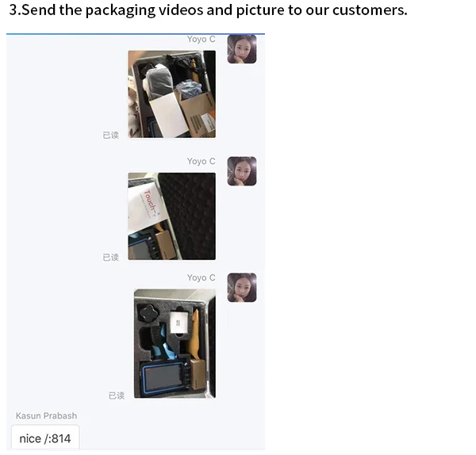The width and height of the screenshot is (476, 455).
Task: Click Yoyo C's avatar on third message
Action: [242, 288]
